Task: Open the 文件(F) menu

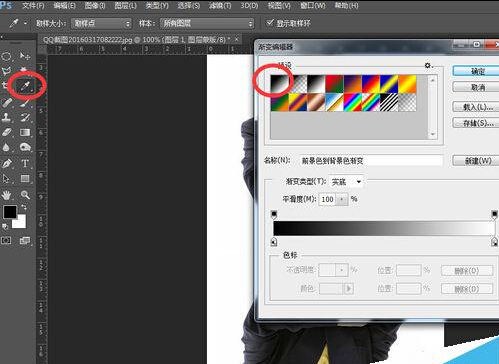Action: 33,6
